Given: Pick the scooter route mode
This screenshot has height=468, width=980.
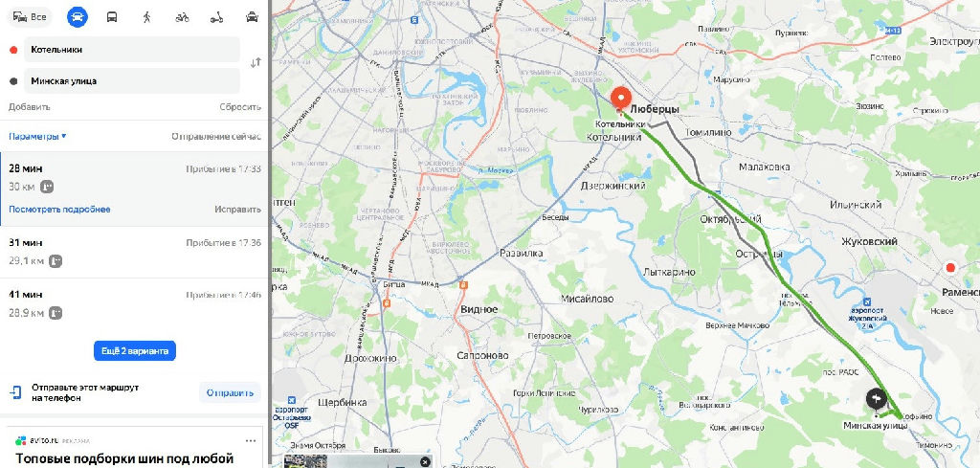Looking at the screenshot, I should click(x=217, y=17).
